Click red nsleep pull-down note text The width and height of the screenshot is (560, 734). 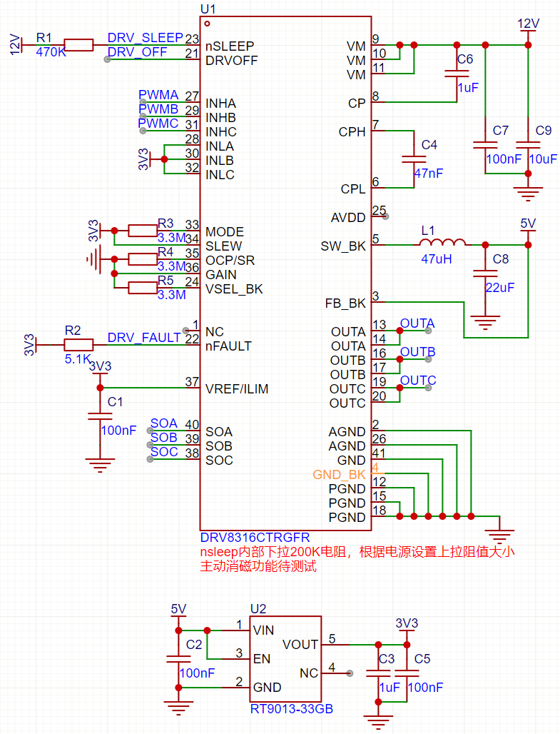point(357,552)
